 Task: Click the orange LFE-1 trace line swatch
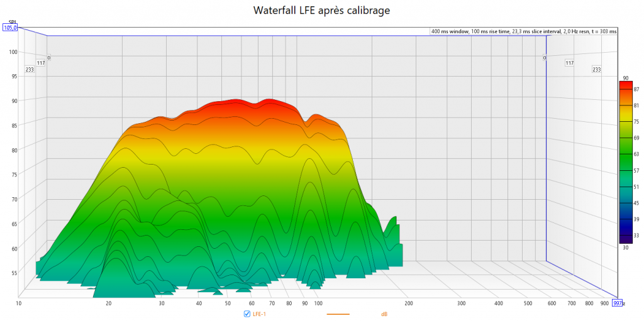[x=338, y=314]
